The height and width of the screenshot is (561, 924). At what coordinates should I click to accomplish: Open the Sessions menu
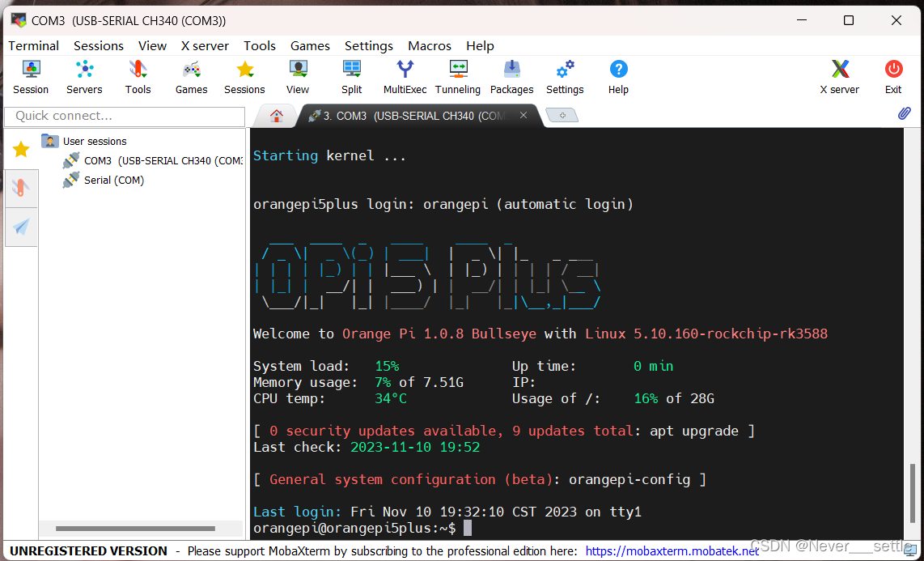pos(99,45)
